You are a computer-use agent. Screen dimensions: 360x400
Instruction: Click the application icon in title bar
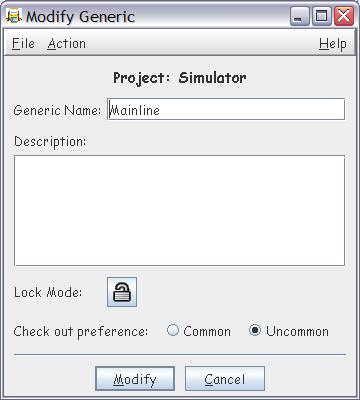[x=14, y=16]
